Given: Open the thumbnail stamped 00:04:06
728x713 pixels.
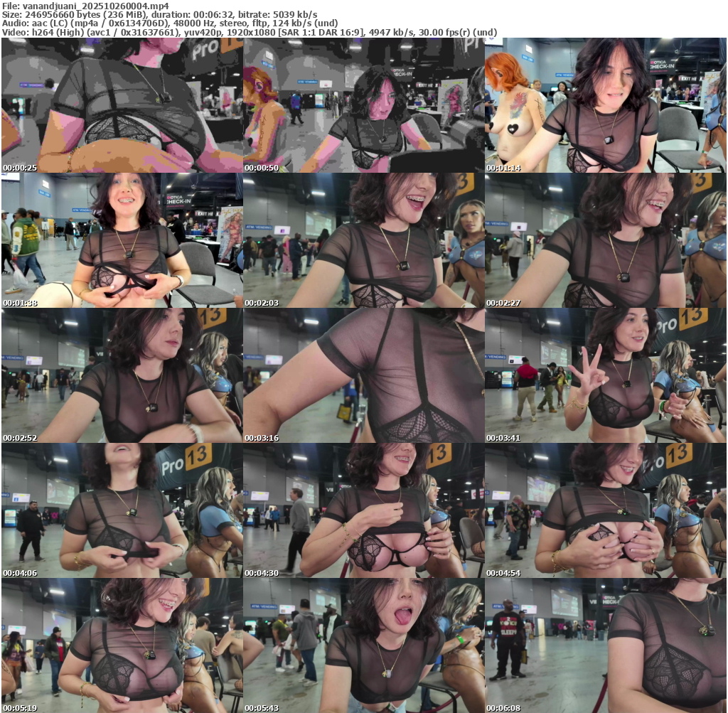Looking at the screenshot, I should click(122, 510).
